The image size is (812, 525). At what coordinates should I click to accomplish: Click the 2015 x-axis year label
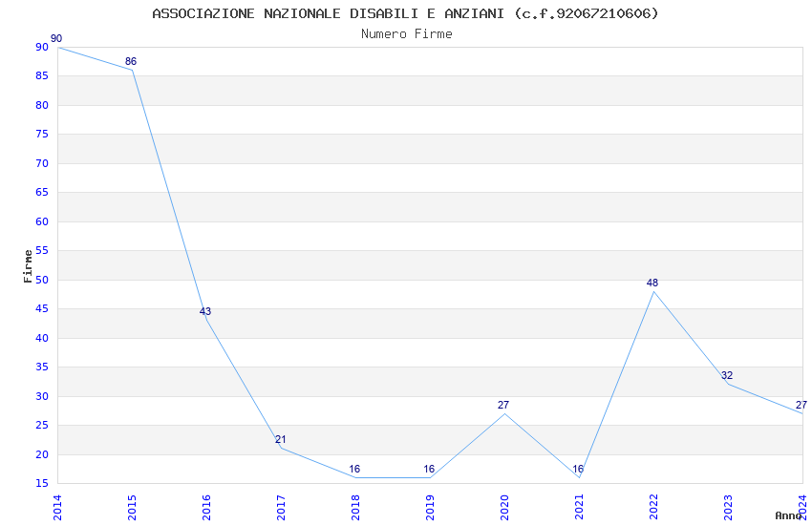(x=132, y=507)
